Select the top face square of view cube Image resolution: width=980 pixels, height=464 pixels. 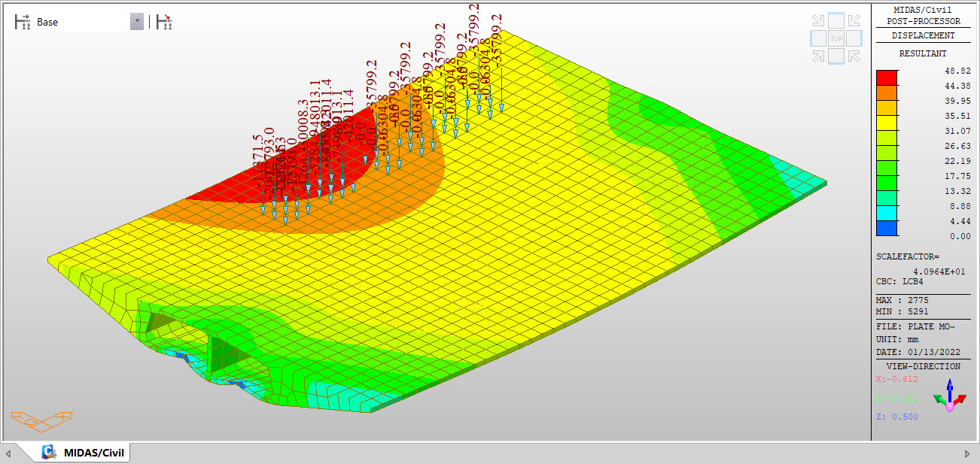point(836,20)
